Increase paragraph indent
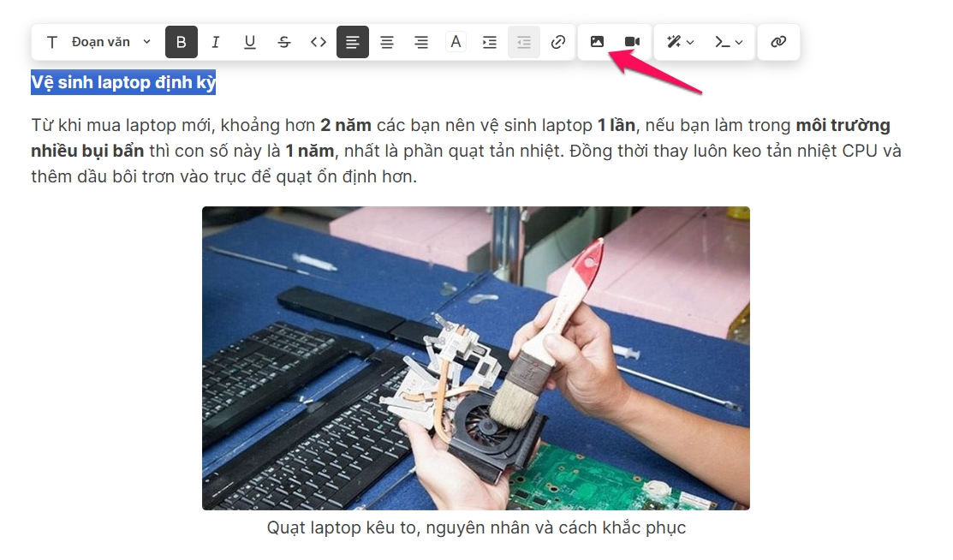The image size is (953, 560). (490, 42)
